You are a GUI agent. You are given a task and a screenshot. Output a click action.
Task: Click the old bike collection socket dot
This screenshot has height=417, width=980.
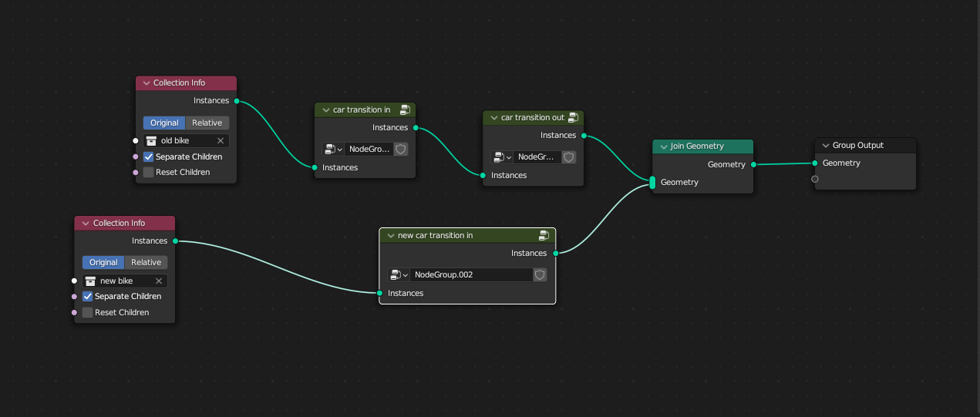point(135,140)
